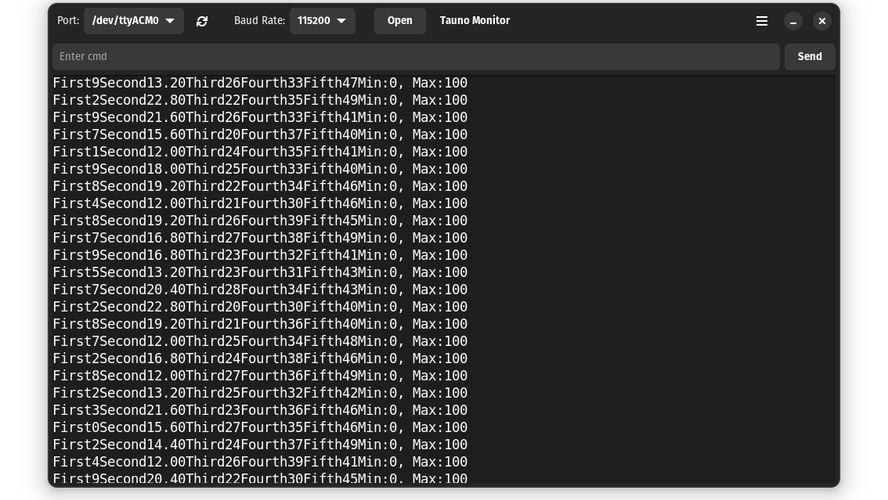Viewport: 888px width, 500px height.
Task: Click the line First0Second15.60Third27
Action: coord(260,428)
